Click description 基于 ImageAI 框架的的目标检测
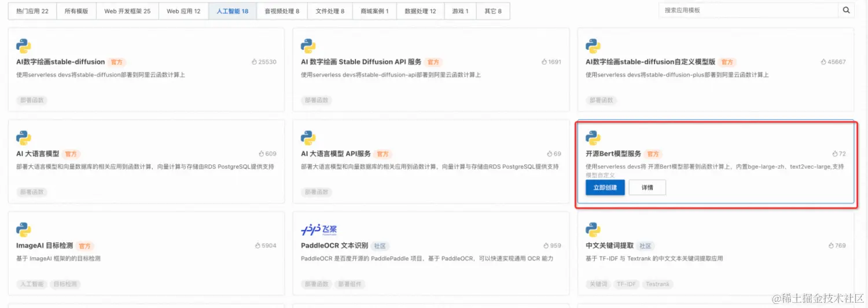868x308 pixels. 58,258
